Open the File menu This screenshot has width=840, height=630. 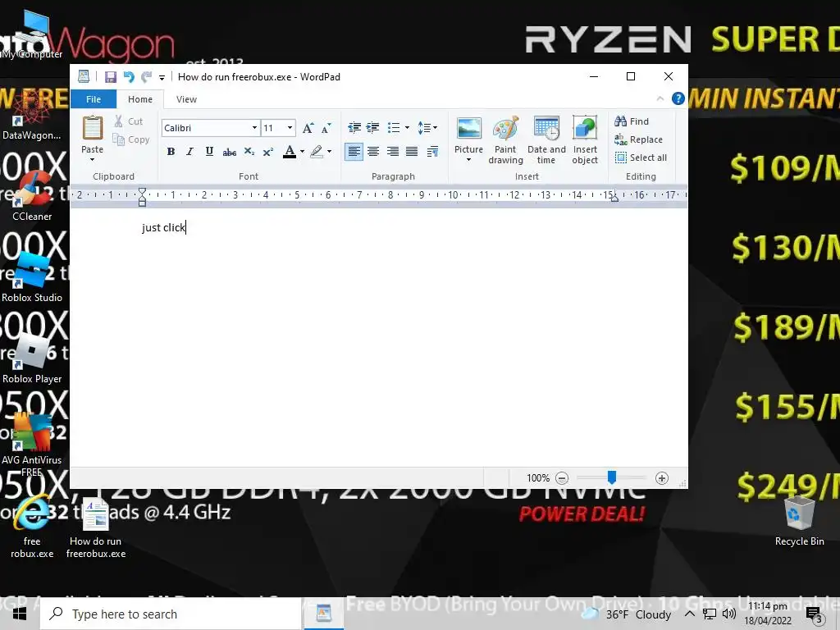(x=94, y=99)
